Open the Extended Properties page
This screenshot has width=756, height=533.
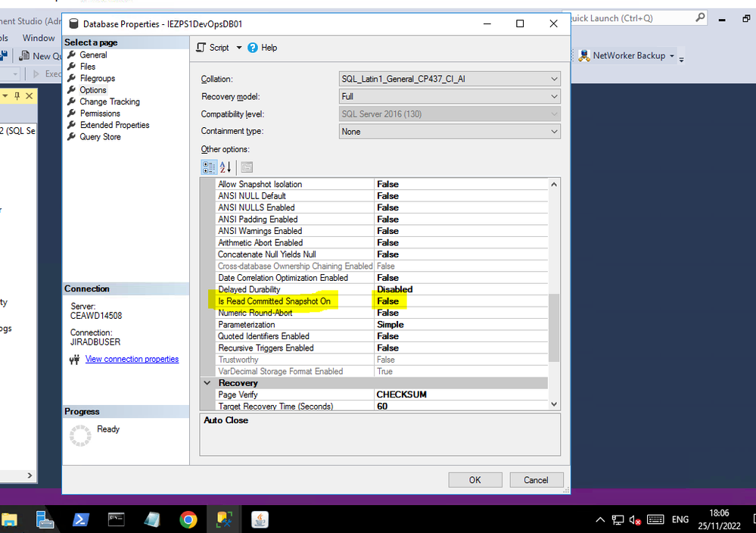coord(114,125)
